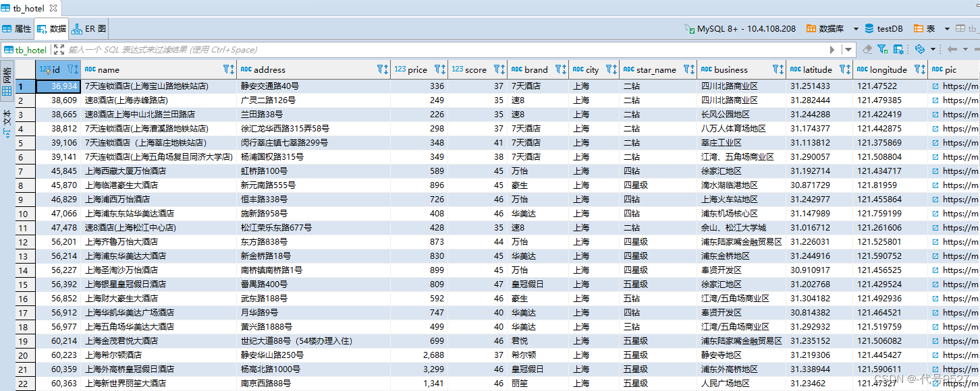The width and height of the screenshot is (980, 391).
Task: Open the custom filter settings funnel icon
Action: (x=883, y=49)
